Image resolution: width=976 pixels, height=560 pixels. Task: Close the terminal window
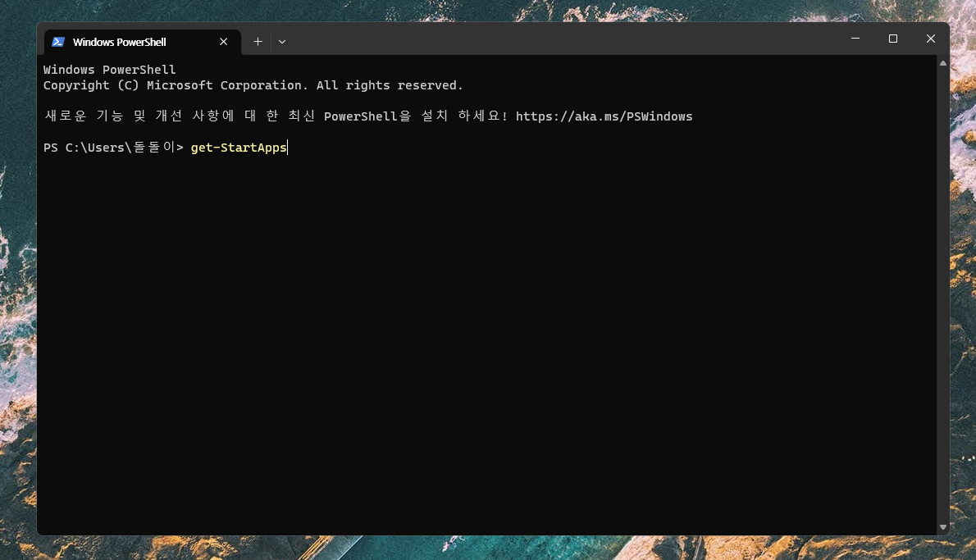pyautogui.click(x=931, y=39)
